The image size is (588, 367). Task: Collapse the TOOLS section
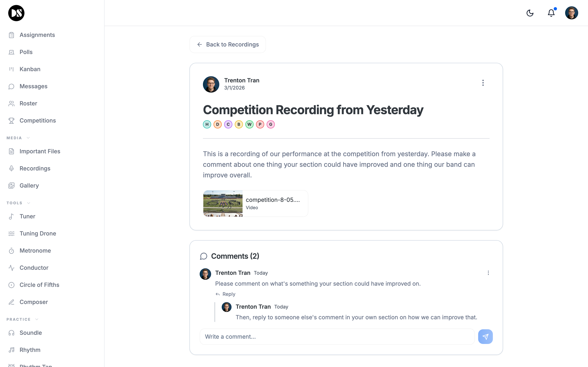(29, 203)
